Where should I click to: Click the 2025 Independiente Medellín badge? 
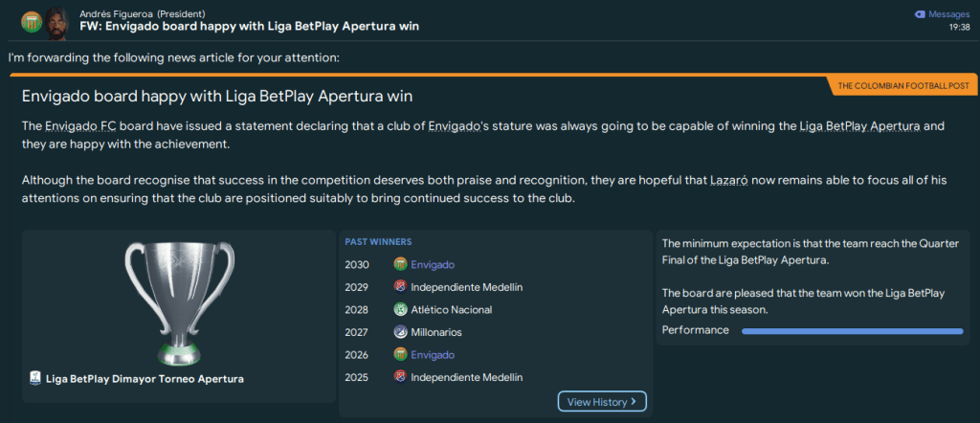tap(400, 377)
